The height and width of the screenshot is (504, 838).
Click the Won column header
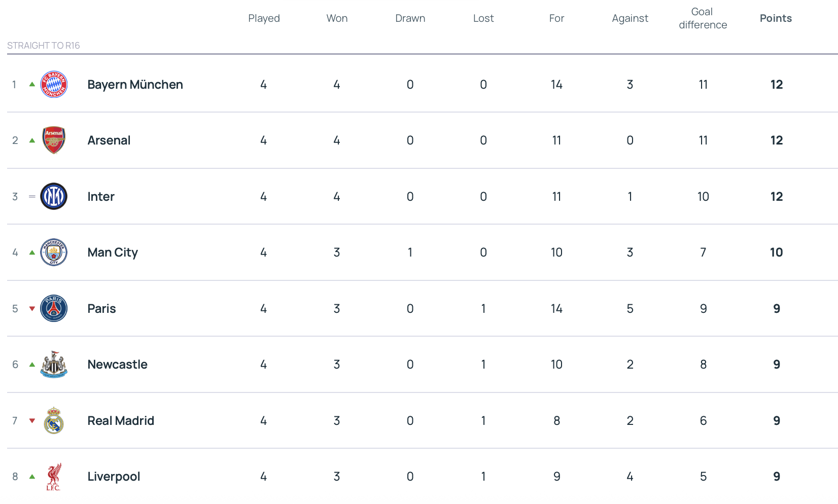[x=337, y=18]
